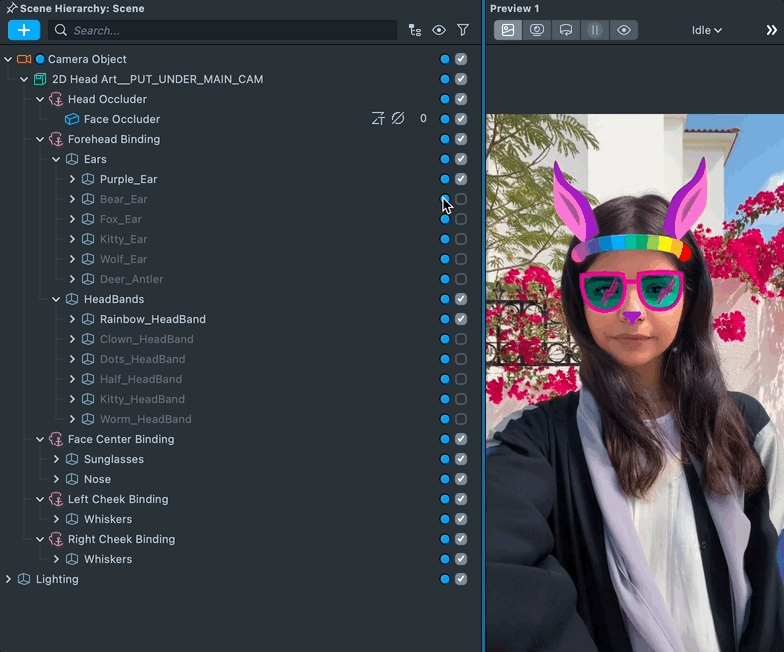784x652 pixels.
Task: Click the eye visibility icon in hierarchy toolbar
Action: 439,30
